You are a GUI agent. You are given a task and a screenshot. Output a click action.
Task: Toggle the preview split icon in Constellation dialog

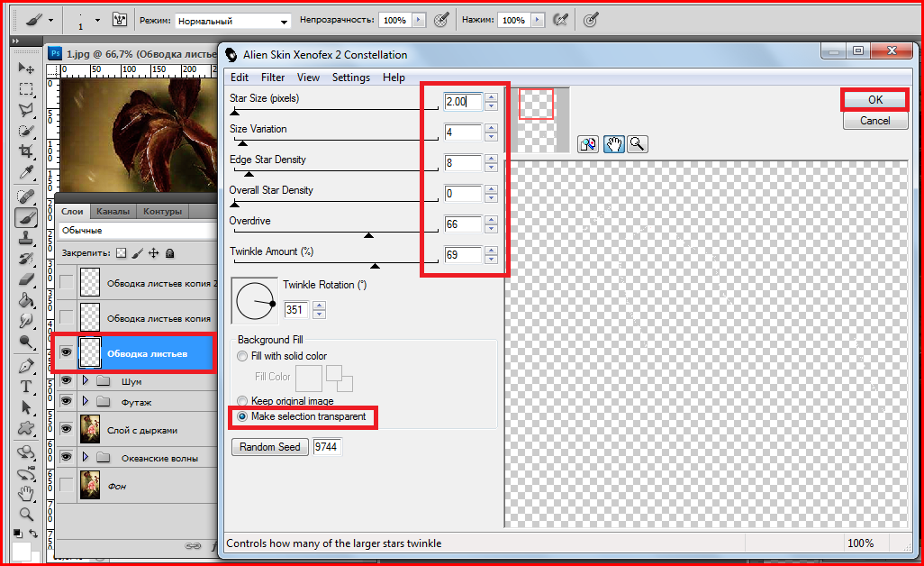(588, 144)
